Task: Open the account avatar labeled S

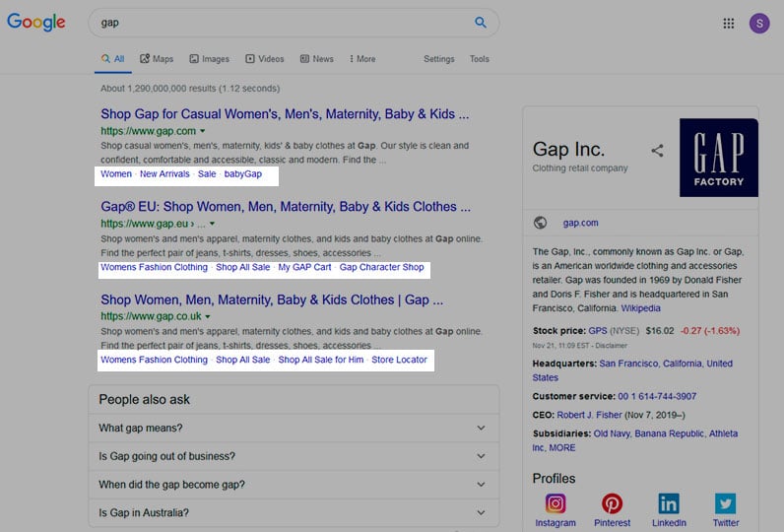Action: [x=759, y=23]
